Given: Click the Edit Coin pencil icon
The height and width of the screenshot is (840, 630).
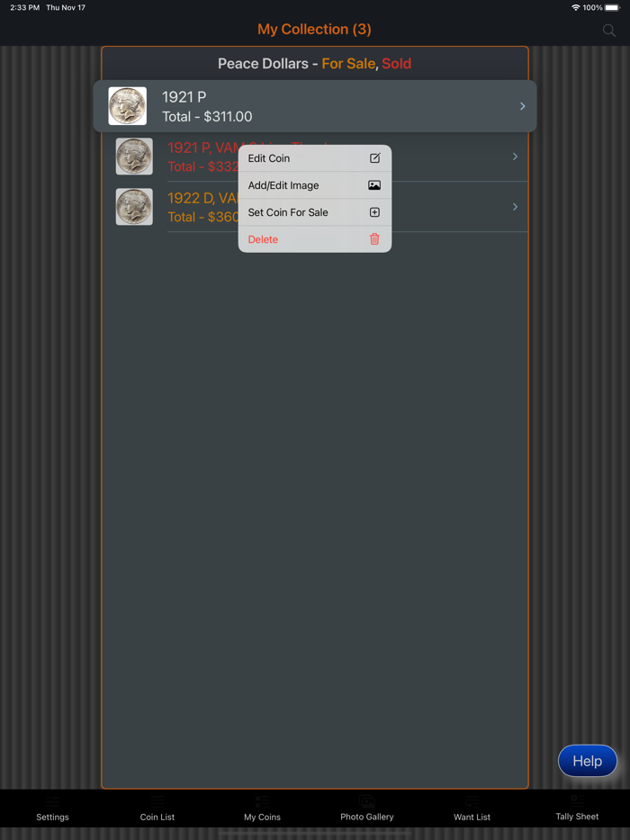Looking at the screenshot, I should click(x=374, y=158).
